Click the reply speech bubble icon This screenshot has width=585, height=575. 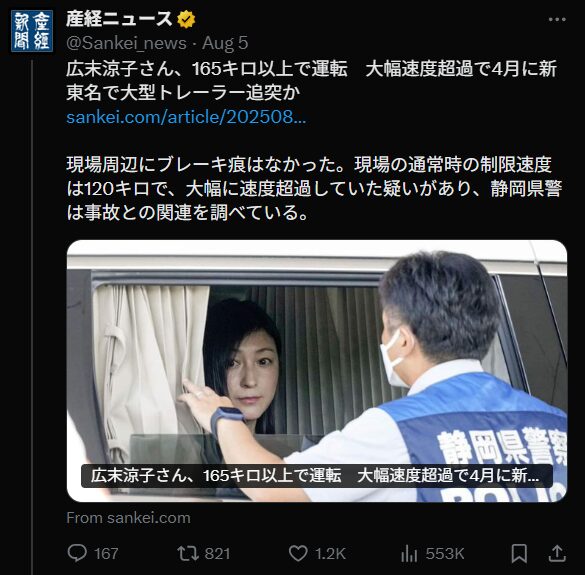[77, 553]
